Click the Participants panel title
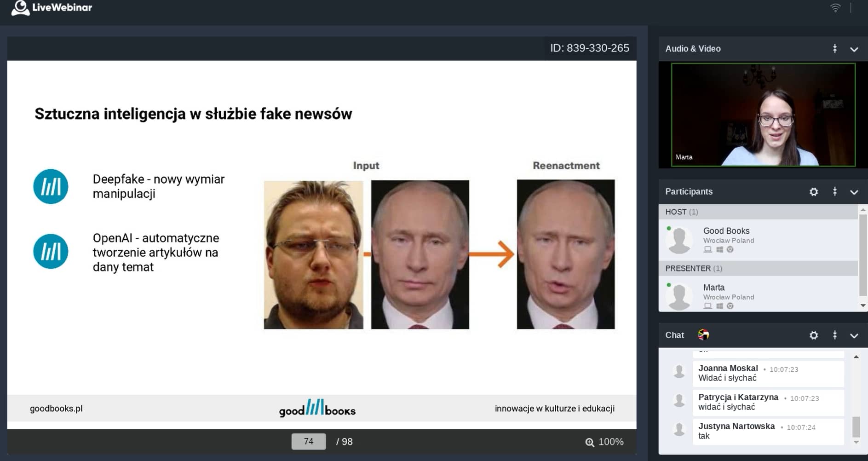The width and height of the screenshot is (868, 461). [689, 192]
